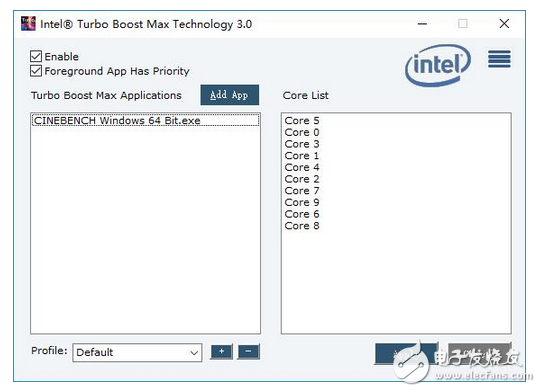Click the Intel logo
Screen dimensions: 541x392
(438, 65)
